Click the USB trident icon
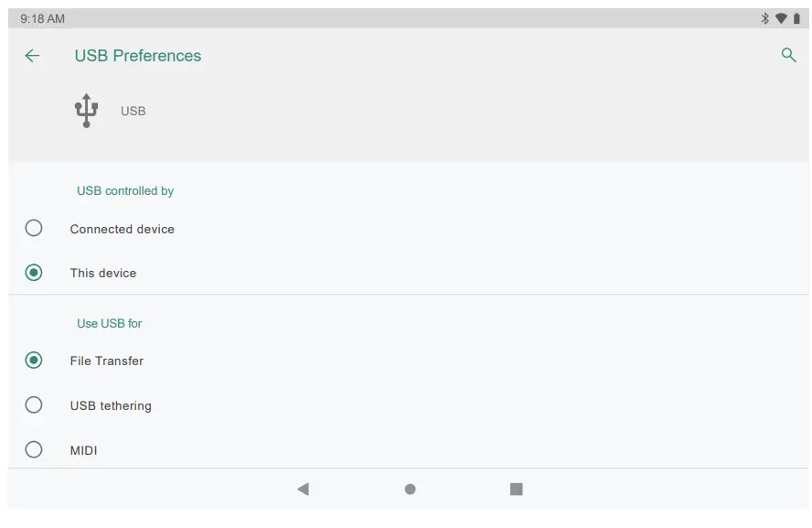Image resolution: width=812 pixels, height=528 pixels. pos(86,111)
